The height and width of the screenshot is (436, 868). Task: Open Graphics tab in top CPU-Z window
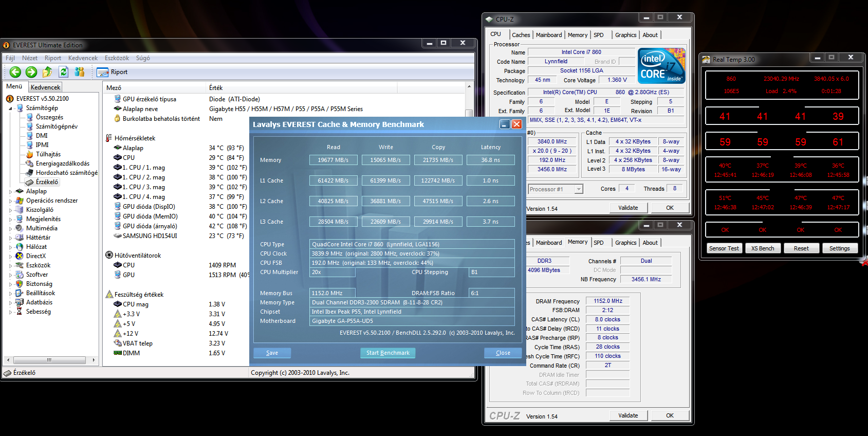click(625, 35)
